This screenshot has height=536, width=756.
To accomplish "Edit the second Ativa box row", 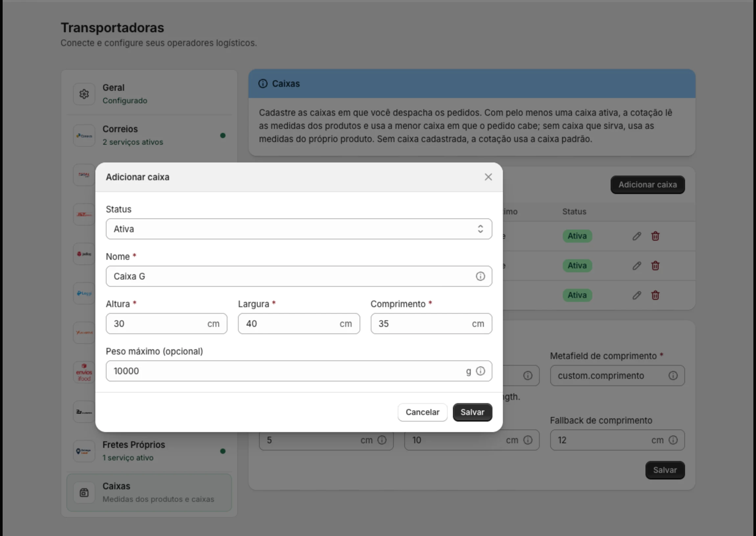I will tap(637, 266).
